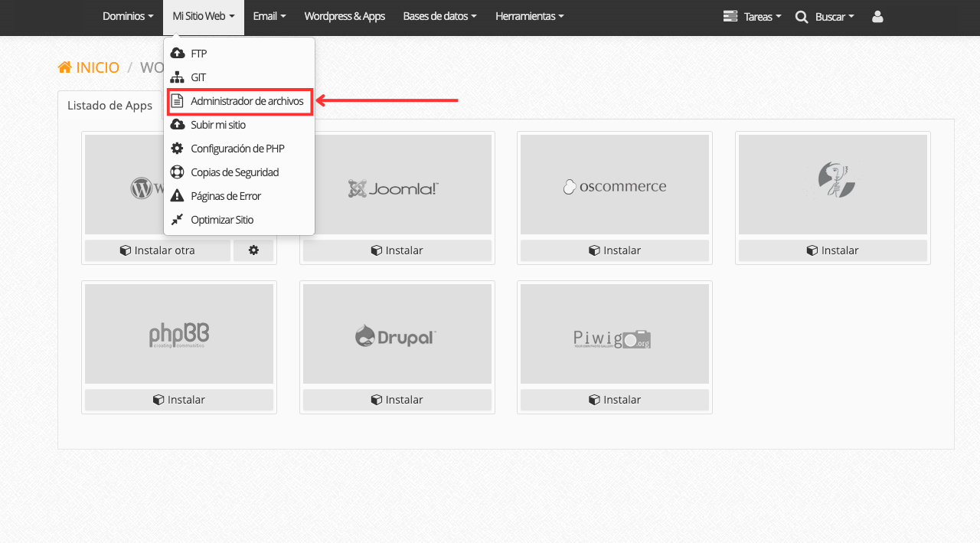Expand the Dominios dropdown menu
The width and height of the screenshot is (980, 543).
[128, 16]
